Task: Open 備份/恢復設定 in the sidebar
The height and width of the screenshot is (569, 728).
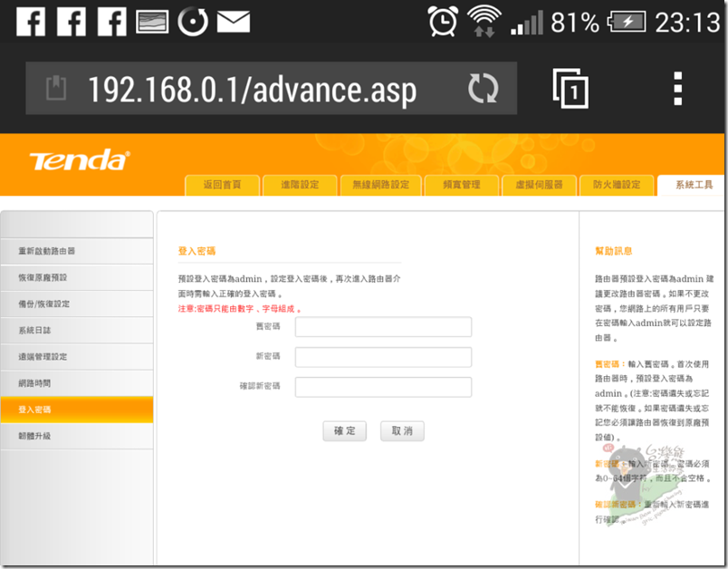Action: [77, 304]
